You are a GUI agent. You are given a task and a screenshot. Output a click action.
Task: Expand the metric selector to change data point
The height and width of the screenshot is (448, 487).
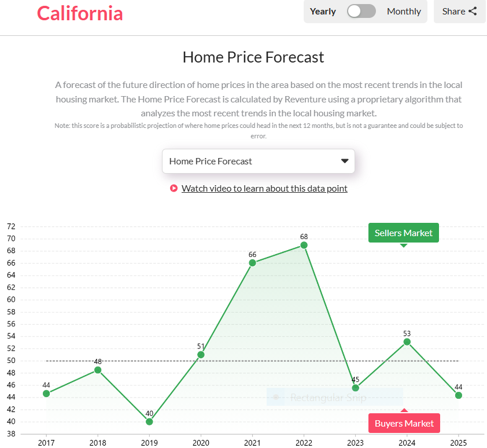click(x=258, y=161)
